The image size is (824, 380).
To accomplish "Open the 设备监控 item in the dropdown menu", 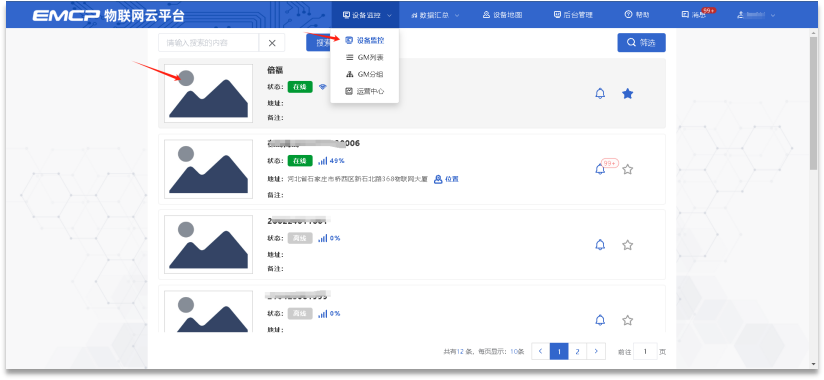I will pos(365,40).
